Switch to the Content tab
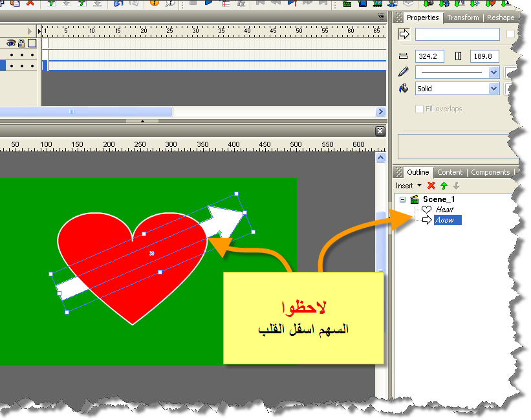The height and width of the screenshot is (420, 531). point(450,172)
